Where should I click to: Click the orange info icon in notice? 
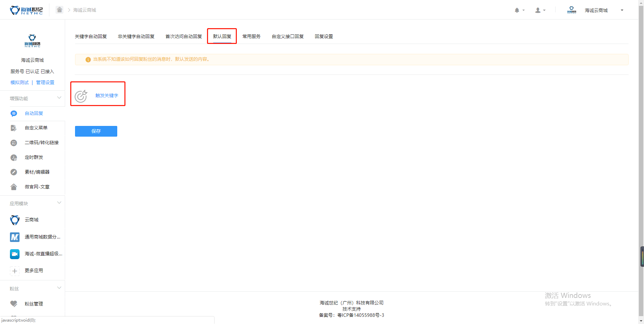tap(88, 60)
